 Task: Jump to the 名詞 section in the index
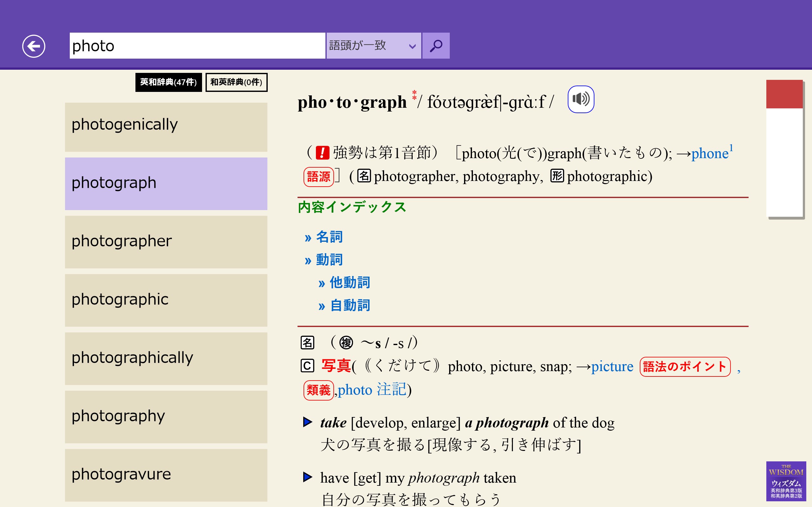(x=329, y=237)
